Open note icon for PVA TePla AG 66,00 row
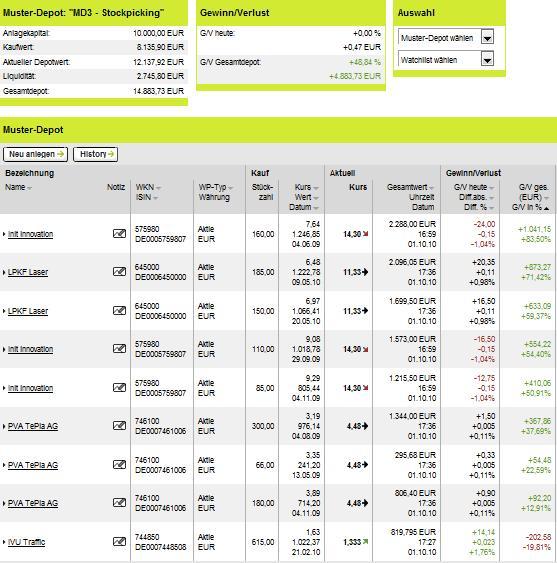 click(x=119, y=465)
